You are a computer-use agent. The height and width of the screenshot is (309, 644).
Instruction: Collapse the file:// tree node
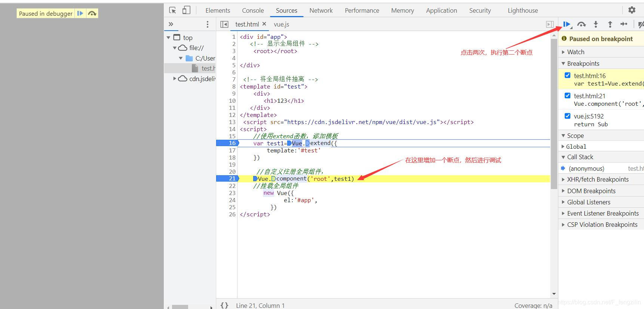[175, 48]
